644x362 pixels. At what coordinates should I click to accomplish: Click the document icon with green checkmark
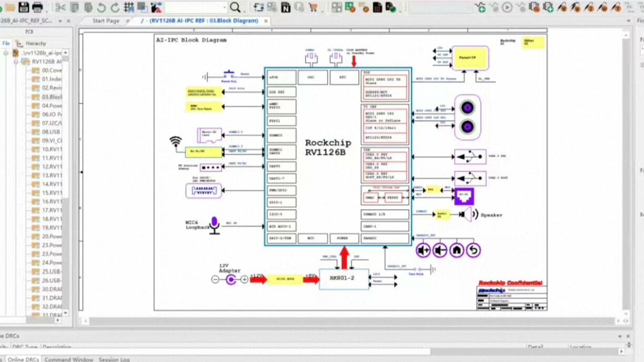pyautogui.click(x=391, y=7)
